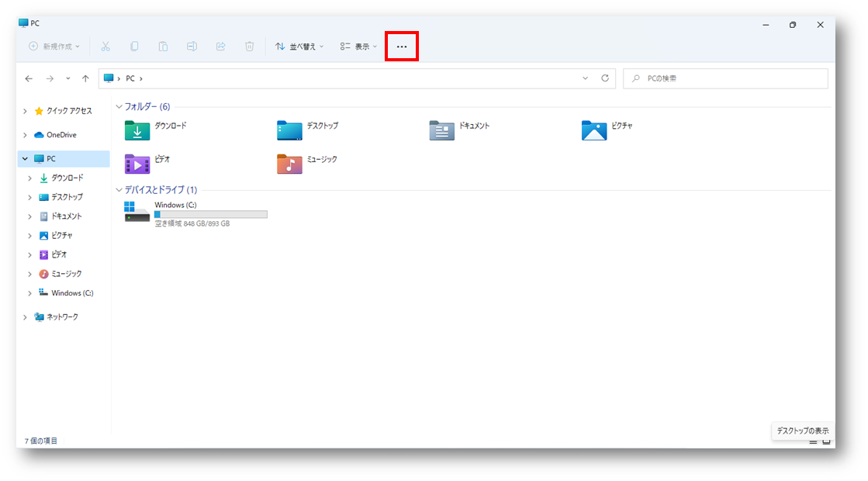Click the Copy icon in toolbar

tap(134, 47)
